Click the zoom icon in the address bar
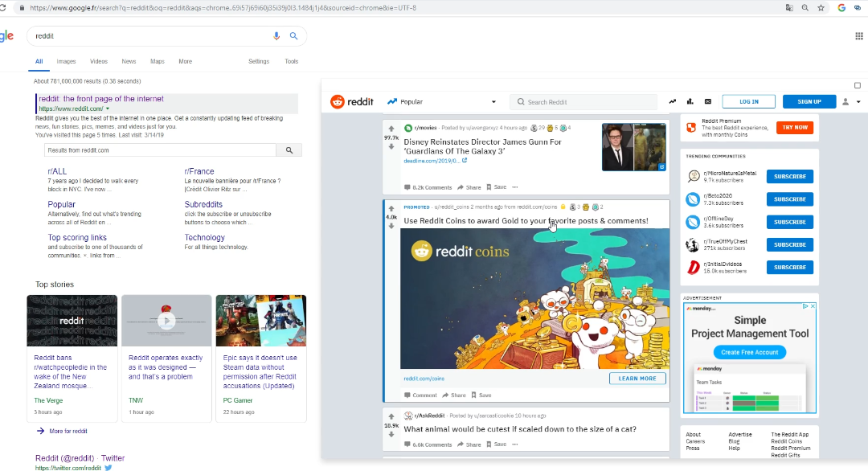This screenshot has width=868, height=471. (805, 8)
